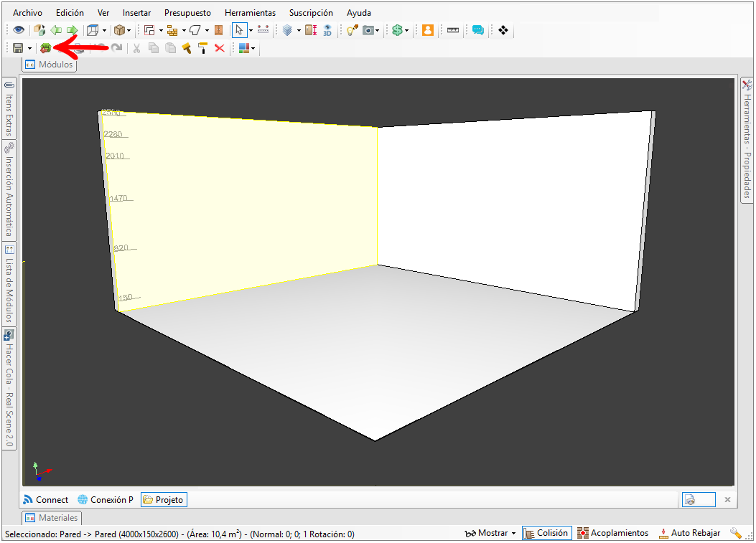This screenshot has width=756, height=543.
Task: Switch to the 3D globe view icon
Action: [x=327, y=30]
